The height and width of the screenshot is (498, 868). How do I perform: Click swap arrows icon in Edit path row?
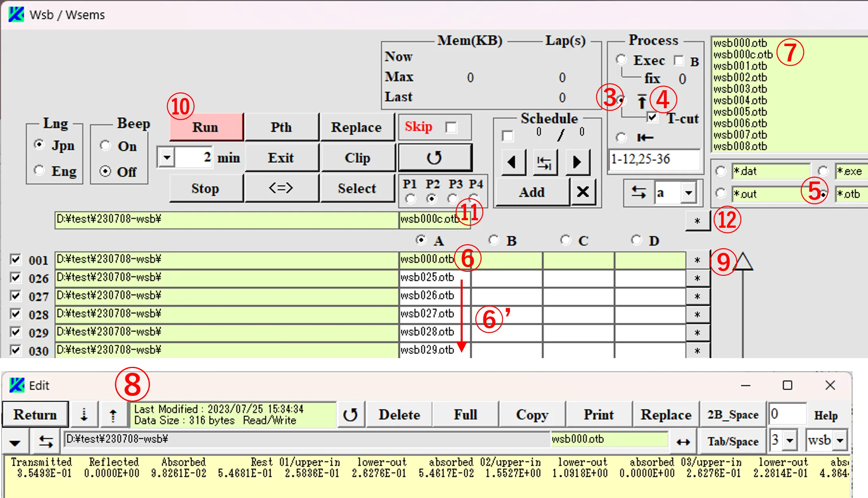coord(46,441)
